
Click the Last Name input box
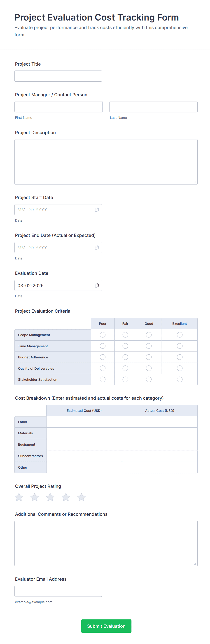(153, 107)
